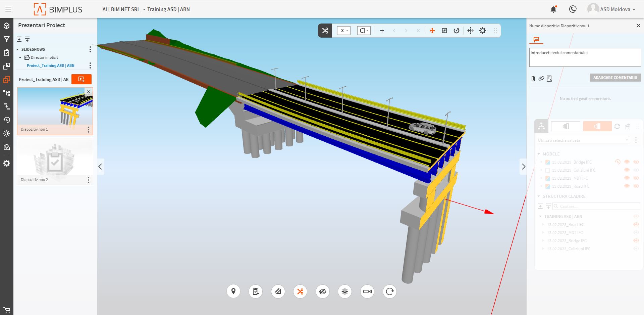Viewport: 644px width, 315px height.
Task: Toggle hide objects eye icon in bottom toolbar
Action: tap(323, 291)
